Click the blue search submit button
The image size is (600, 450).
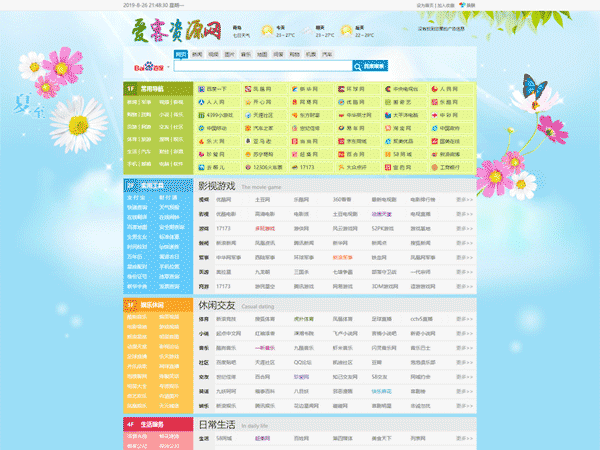(x=371, y=67)
